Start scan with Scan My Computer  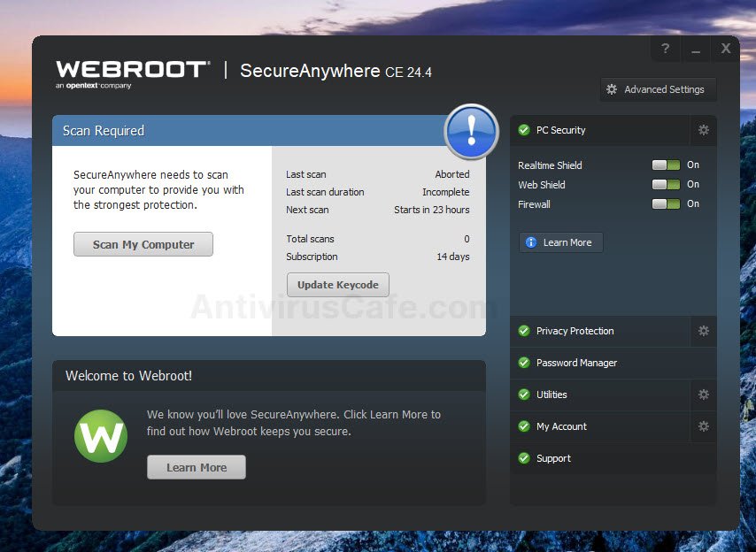[143, 244]
